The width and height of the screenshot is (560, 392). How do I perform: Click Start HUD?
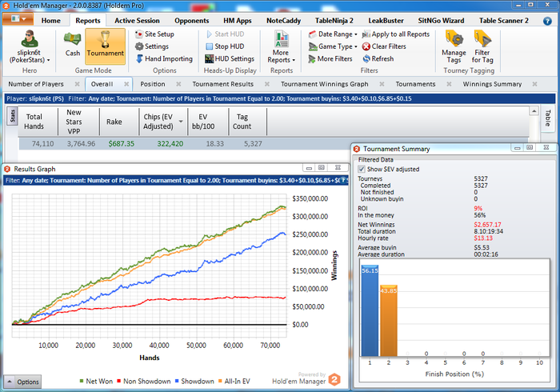[225, 34]
